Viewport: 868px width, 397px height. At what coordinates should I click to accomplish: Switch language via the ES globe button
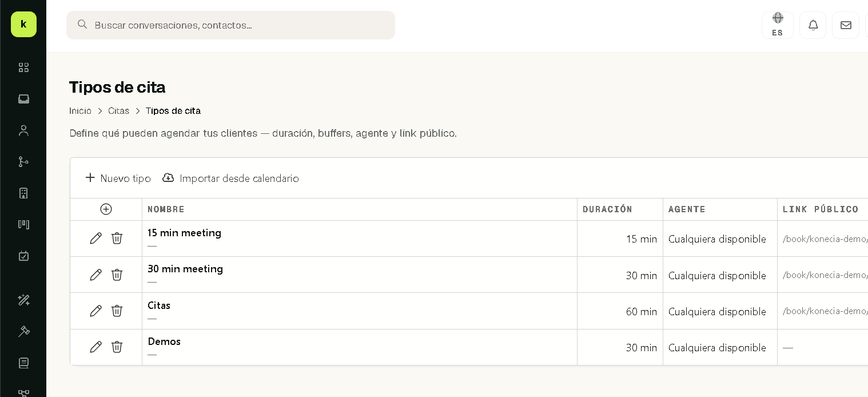pos(778,25)
